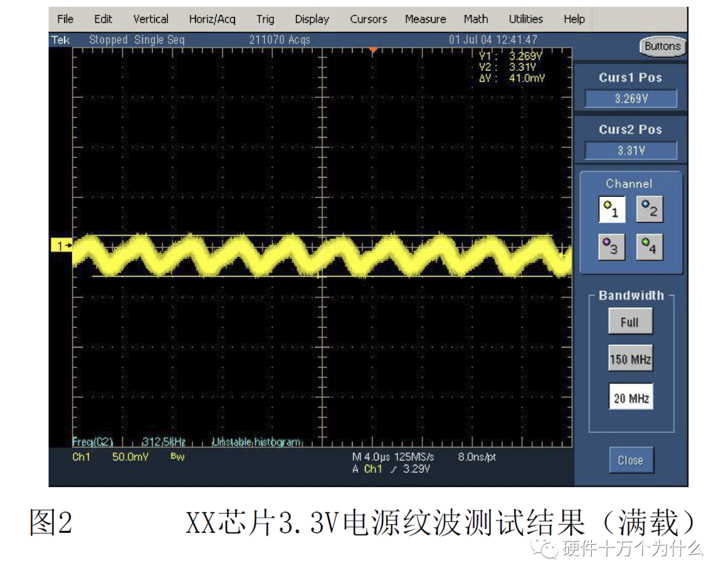Open the Display menu

click(x=311, y=19)
